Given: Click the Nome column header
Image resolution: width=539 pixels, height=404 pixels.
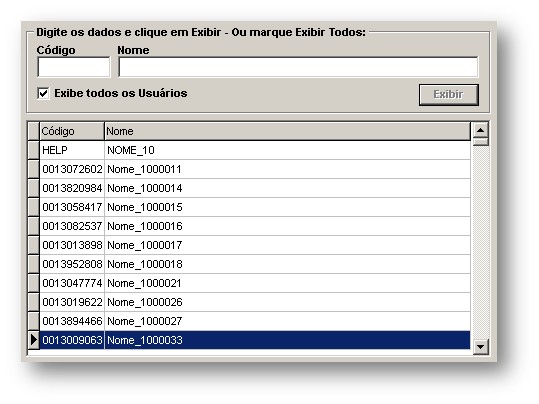Looking at the screenshot, I should [287, 131].
